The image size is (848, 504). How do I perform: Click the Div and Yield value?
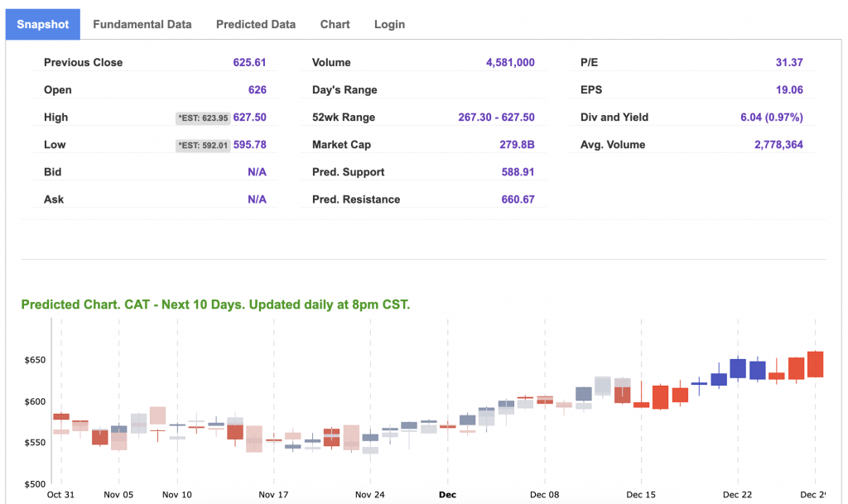pos(771,118)
